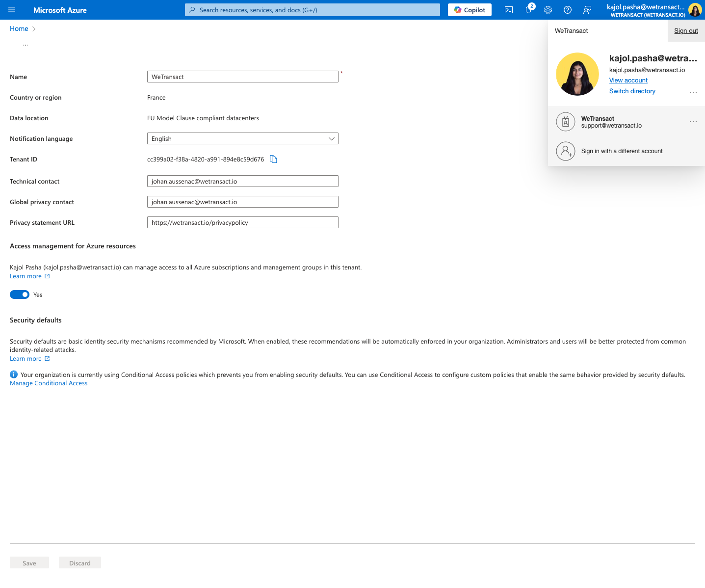The height and width of the screenshot is (588, 705).
Task: Open more options beside Switch directory
Action: click(693, 92)
